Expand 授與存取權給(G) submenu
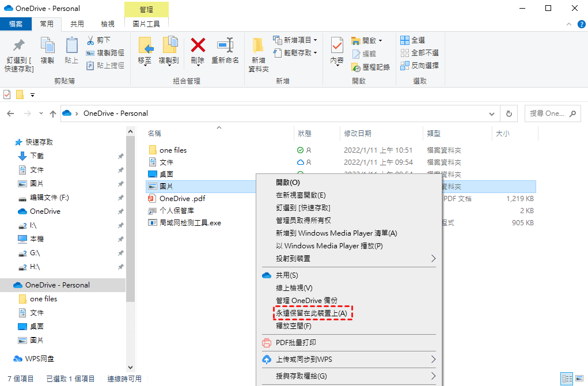The width and height of the screenshot is (588, 386). tap(349, 376)
